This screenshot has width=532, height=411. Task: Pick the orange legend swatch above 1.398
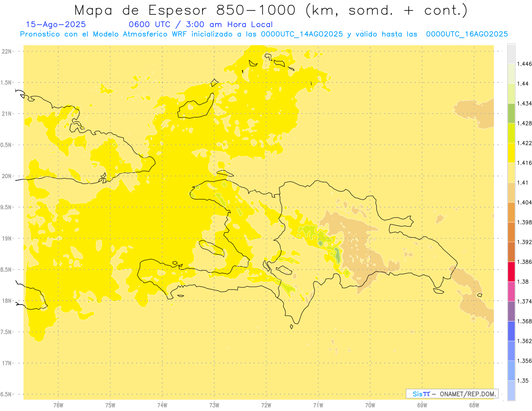[511, 212]
